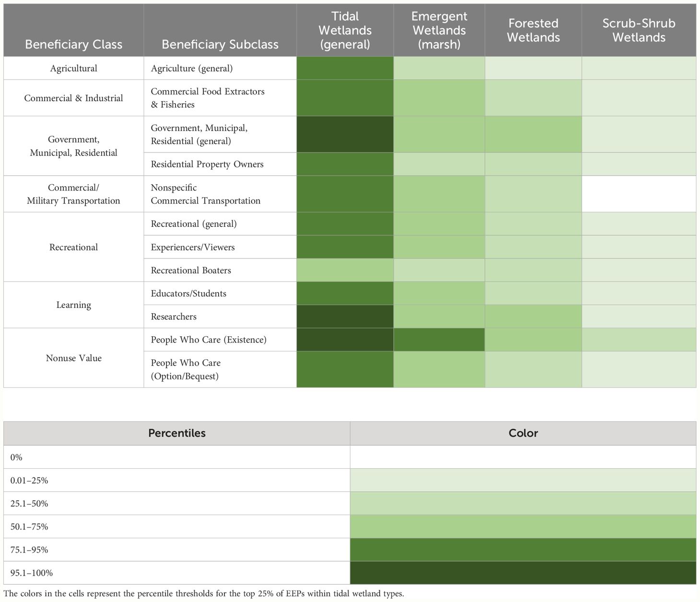Screen dimensions: 700x602
Task: Click the Forested Wetlands cell for Agriculture (general)
Action: (533, 68)
